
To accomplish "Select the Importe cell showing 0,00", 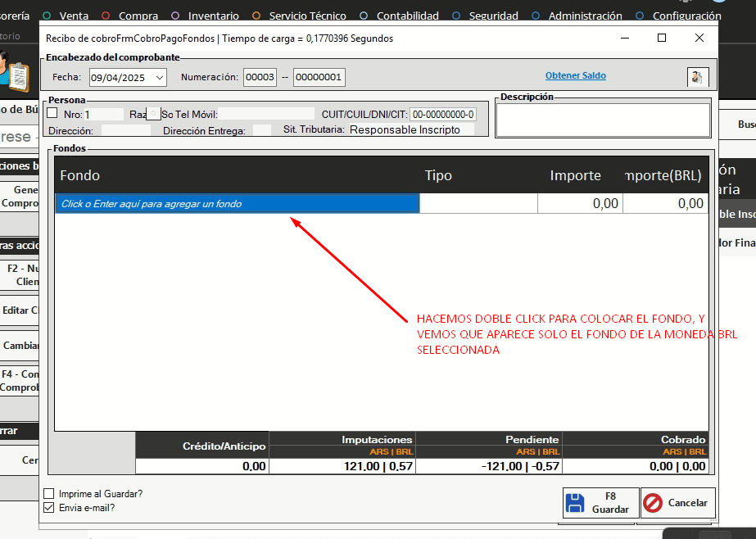I will (x=580, y=204).
